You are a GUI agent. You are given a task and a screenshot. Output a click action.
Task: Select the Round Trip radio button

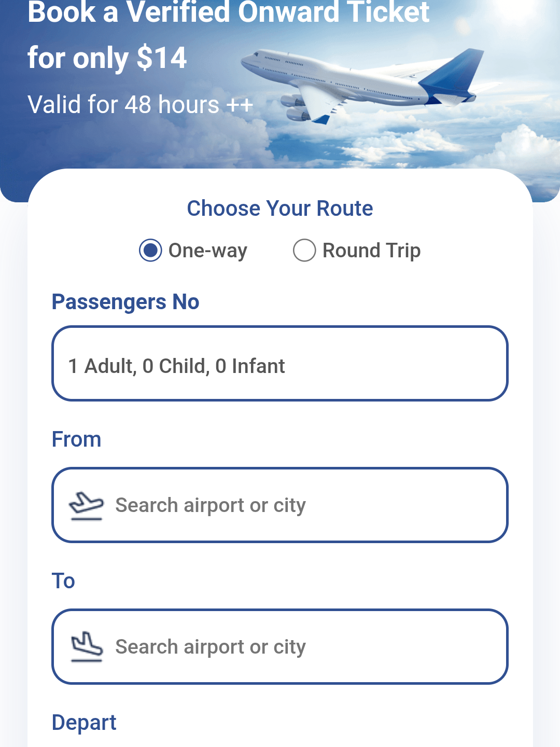[x=304, y=251]
